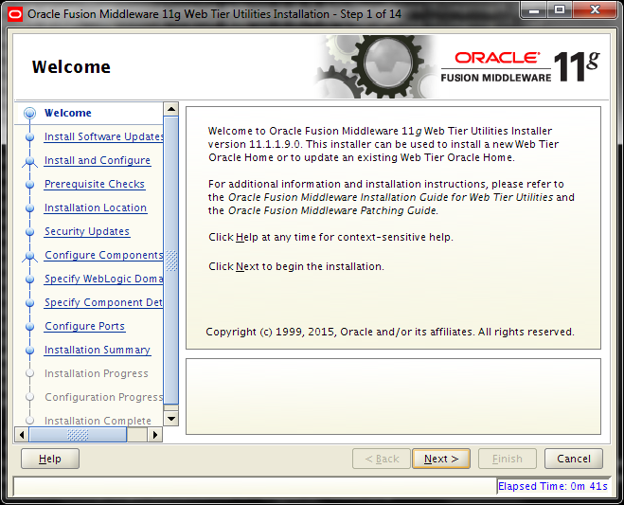This screenshot has width=624, height=505.
Task: Click the Install and Configure step branch icon
Action: (x=30, y=161)
